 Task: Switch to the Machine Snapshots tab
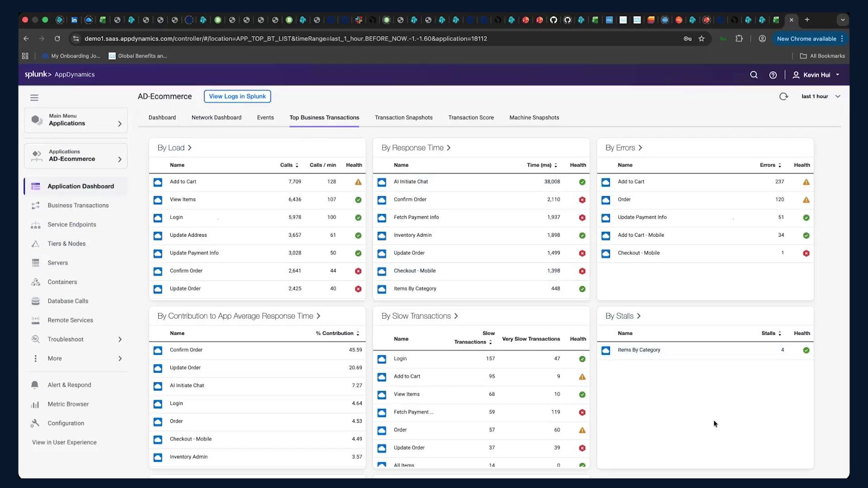[x=534, y=117]
